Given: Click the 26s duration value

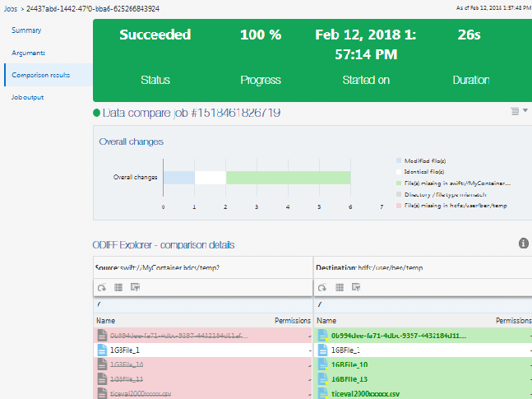Looking at the screenshot, I should coord(470,35).
